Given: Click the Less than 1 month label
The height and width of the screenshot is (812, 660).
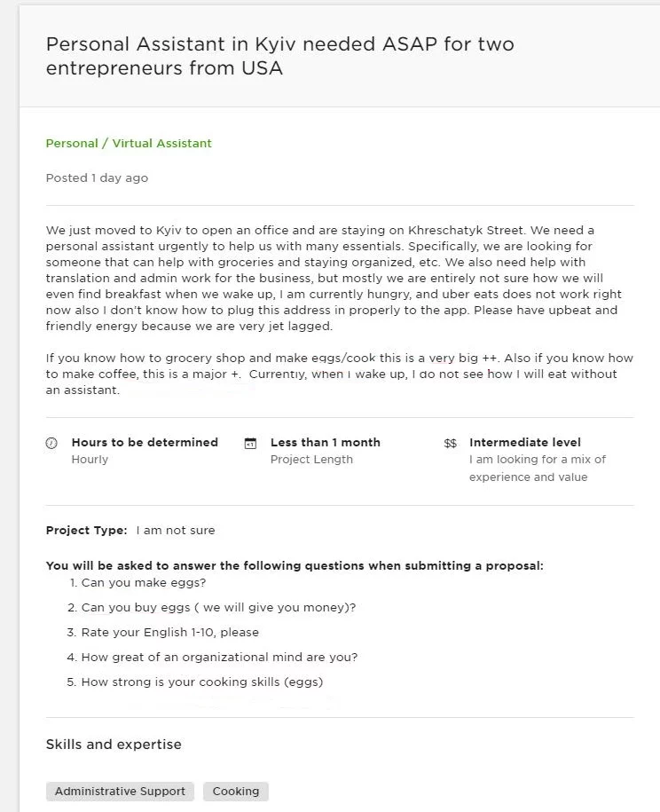Looking at the screenshot, I should [x=325, y=442].
